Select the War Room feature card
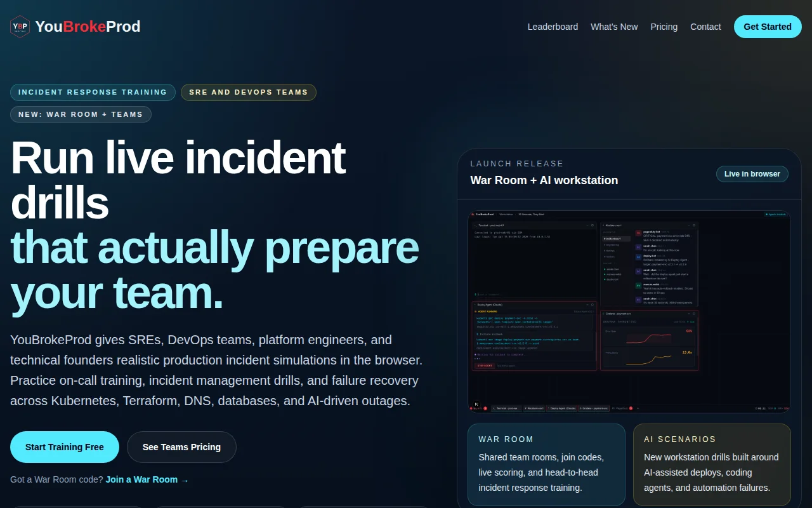The height and width of the screenshot is (508, 812). [x=547, y=464]
